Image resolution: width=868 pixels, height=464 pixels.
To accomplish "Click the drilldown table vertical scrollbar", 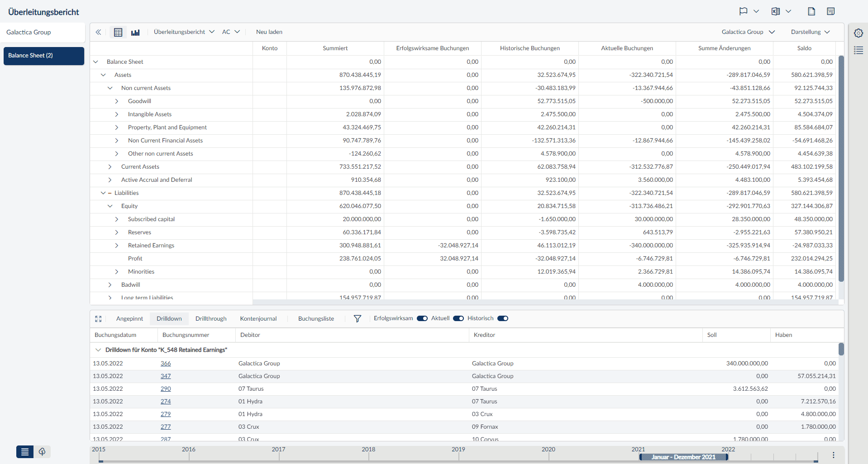I will [x=841, y=349].
